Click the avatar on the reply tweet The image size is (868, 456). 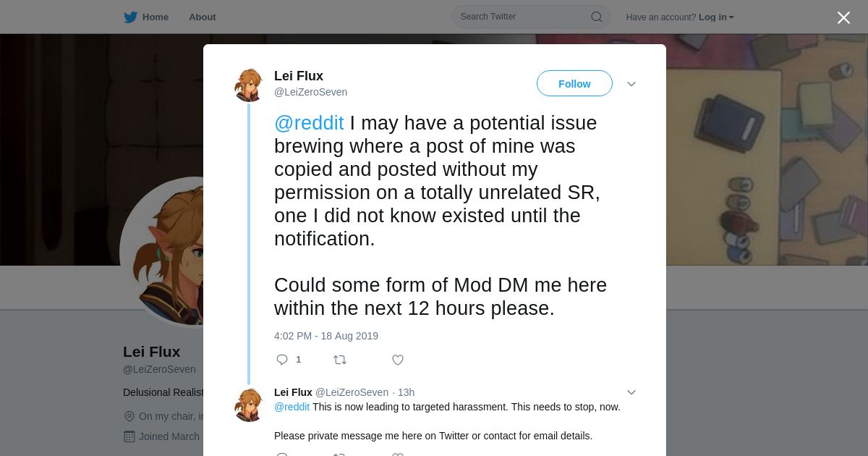coord(249,404)
